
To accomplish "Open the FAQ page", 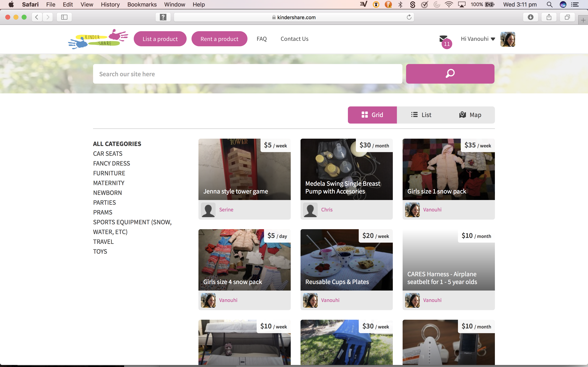I will [x=262, y=39].
